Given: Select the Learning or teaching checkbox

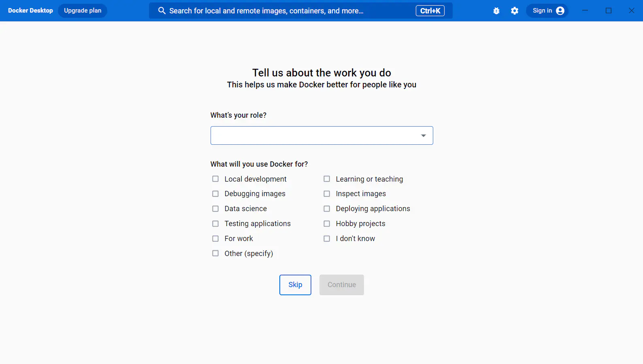Looking at the screenshot, I should 327,179.
